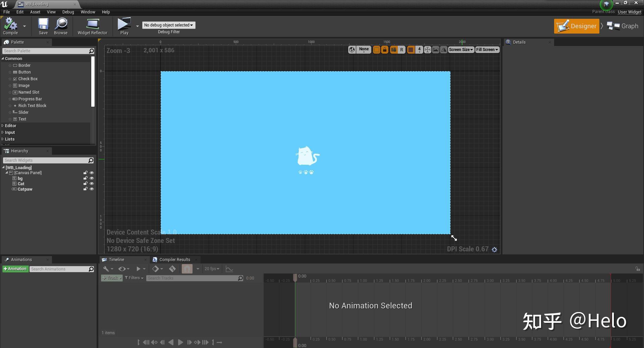Open the localization preview globe icon

(352, 49)
